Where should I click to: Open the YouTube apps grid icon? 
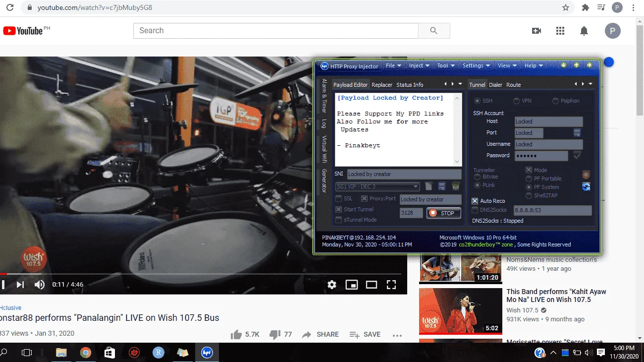560,31
